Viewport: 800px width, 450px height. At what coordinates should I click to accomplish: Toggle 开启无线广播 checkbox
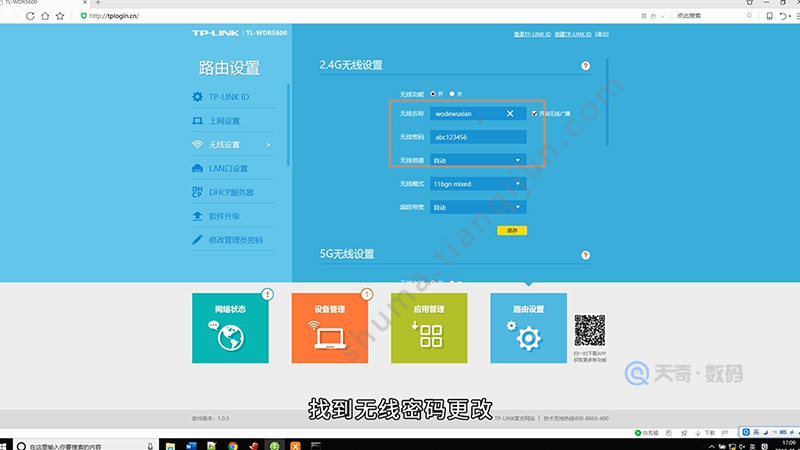pyautogui.click(x=534, y=113)
